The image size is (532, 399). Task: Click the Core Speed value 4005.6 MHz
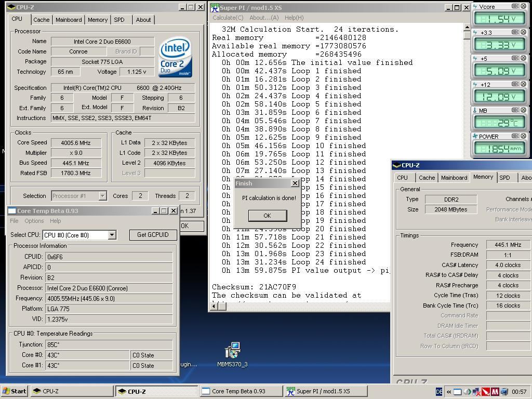(x=76, y=143)
